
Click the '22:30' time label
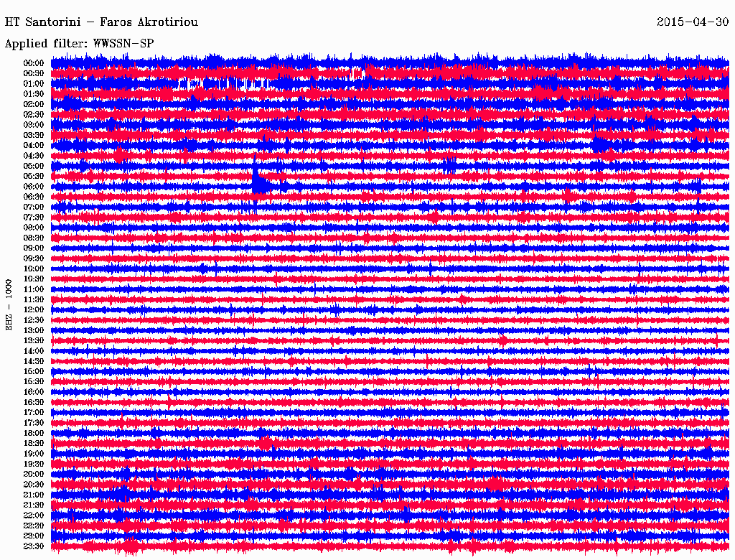click(34, 526)
